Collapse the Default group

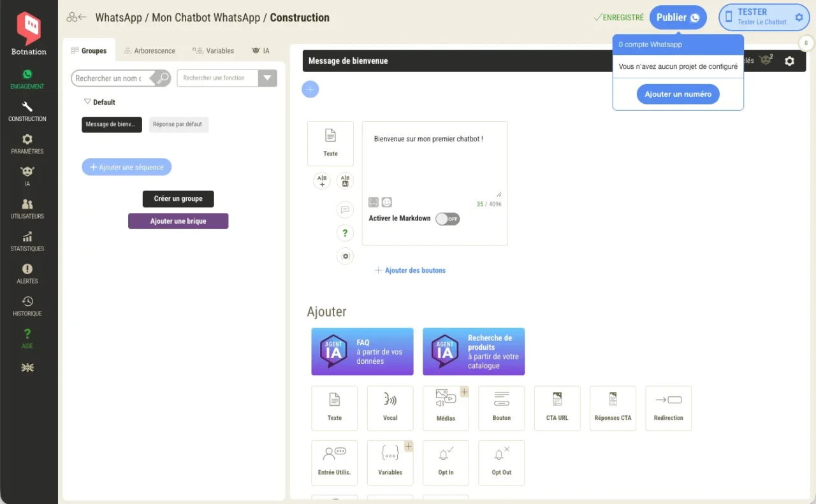[x=88, y=102]
